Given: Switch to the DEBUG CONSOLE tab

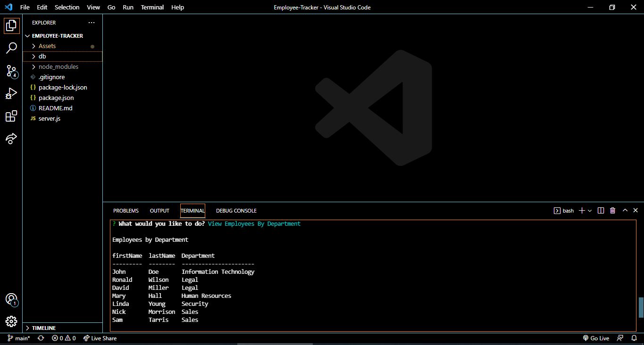Looking at the screenshot, I should 236,211.
